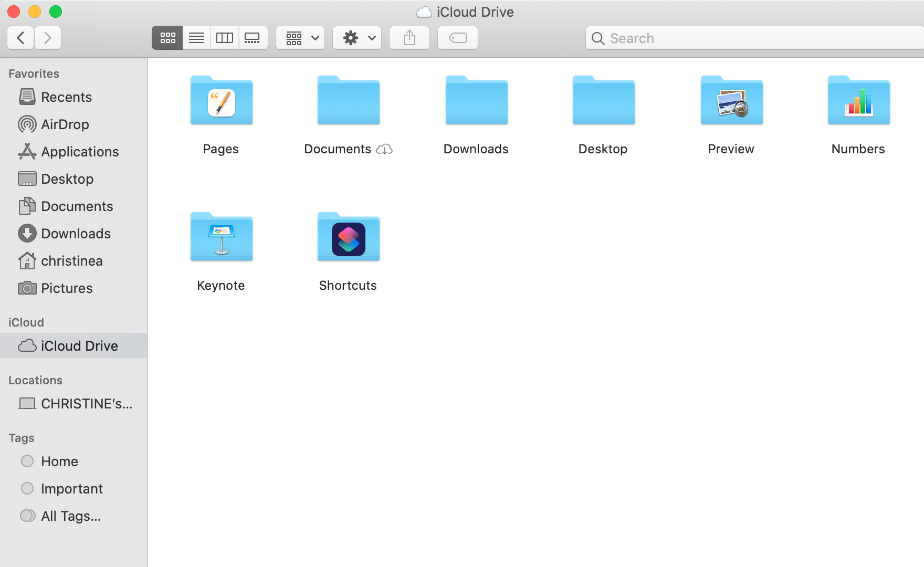Switch to gallery view
This screenshot has width=924, height=567.
point(253,38)
